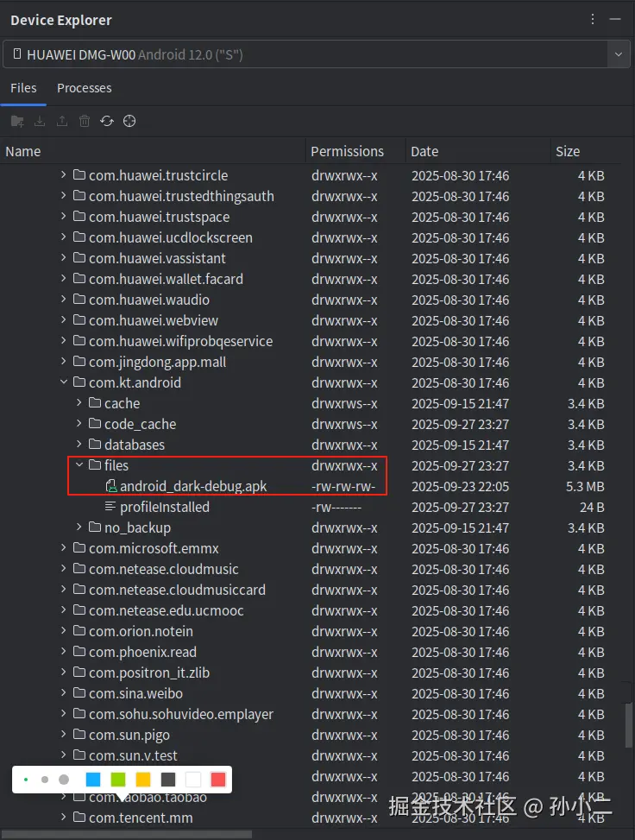Select the red color swatch
635x840 pixels.
pos(218,780)
